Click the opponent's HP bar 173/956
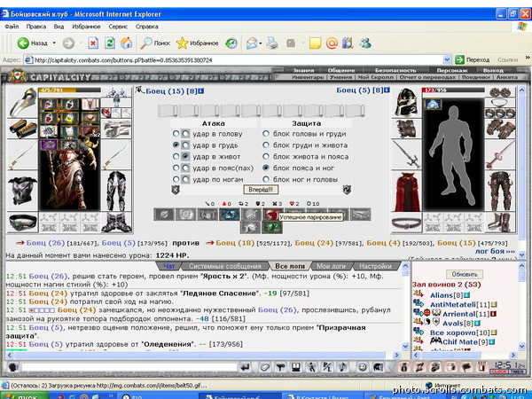This screenshot has height=399, width=532. [x=453, y=90]
